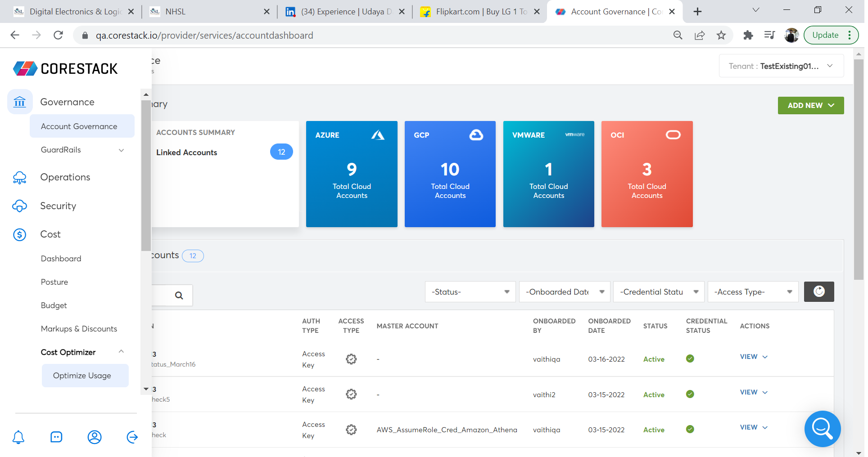Click the ADD NEW button
Image resolution: width=868 pixels, height=457 pixels.
pyautogui.click(x=810, y=105)
